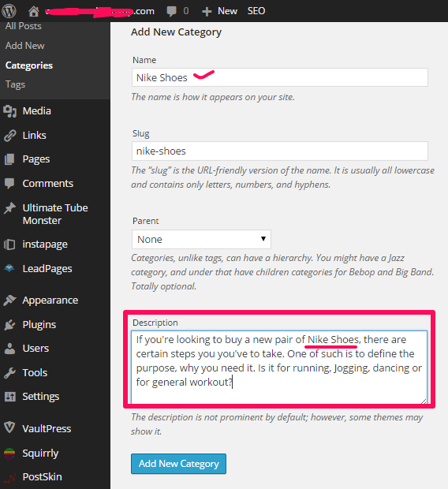Screen dimensions: 448x489
Task: Focus the Description text area
Action: click(279, 367)
